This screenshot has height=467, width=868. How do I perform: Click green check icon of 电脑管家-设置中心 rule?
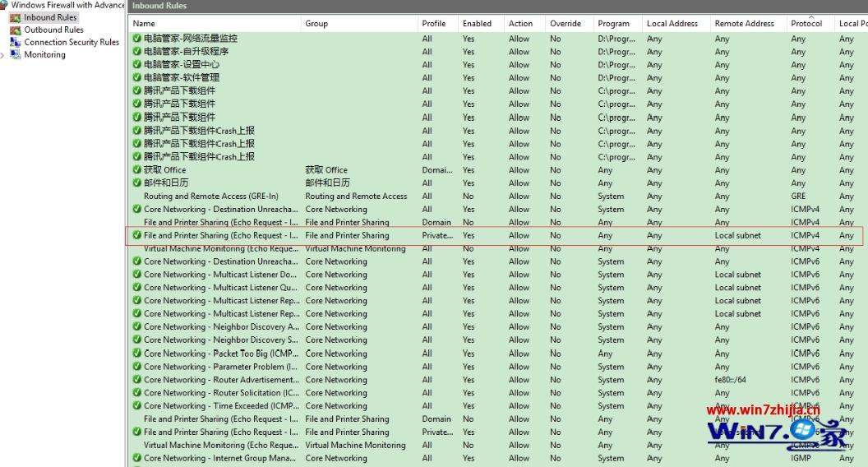pos(136,64)
